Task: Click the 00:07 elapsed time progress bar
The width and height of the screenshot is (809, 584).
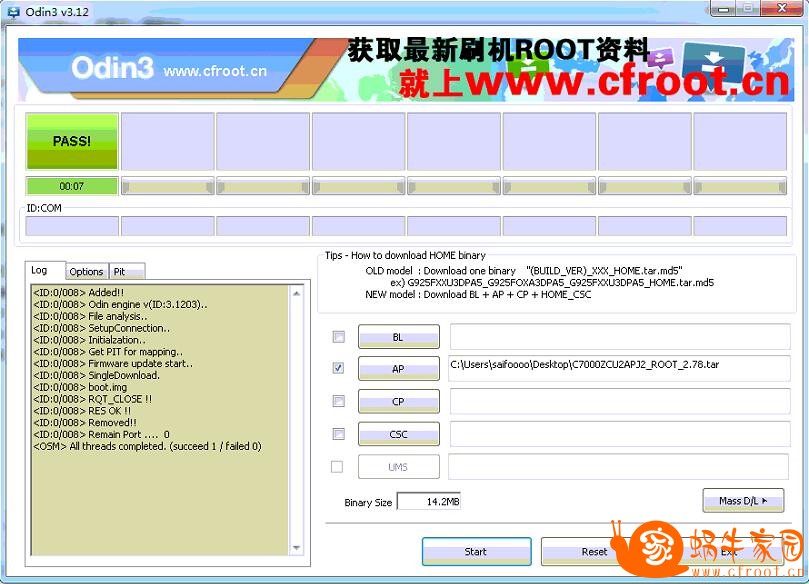Action: coord(72,186)
